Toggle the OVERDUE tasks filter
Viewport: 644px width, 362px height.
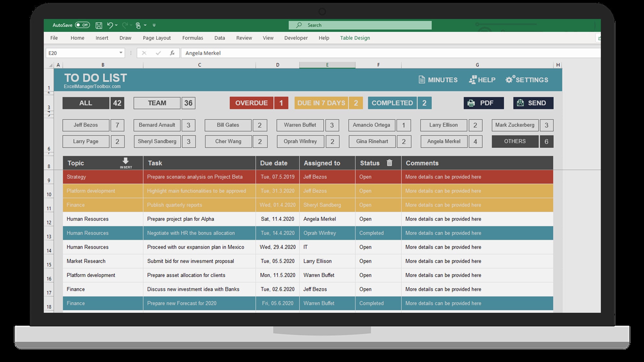pos(251,103)
